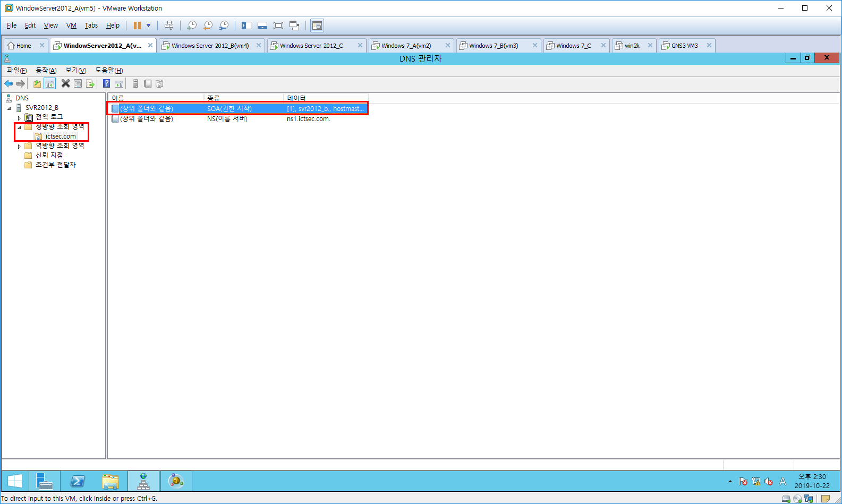Open the snapshot manager icon

pos(224,25)
